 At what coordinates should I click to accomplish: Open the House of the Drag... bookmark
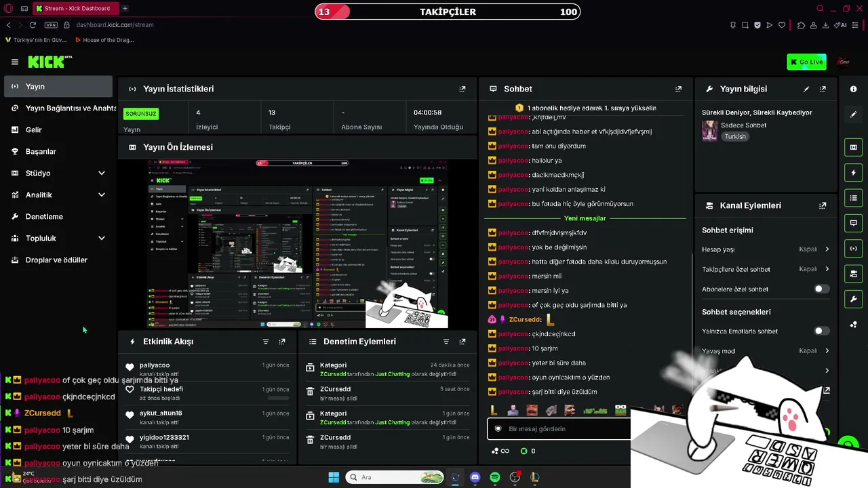(104, 40)
